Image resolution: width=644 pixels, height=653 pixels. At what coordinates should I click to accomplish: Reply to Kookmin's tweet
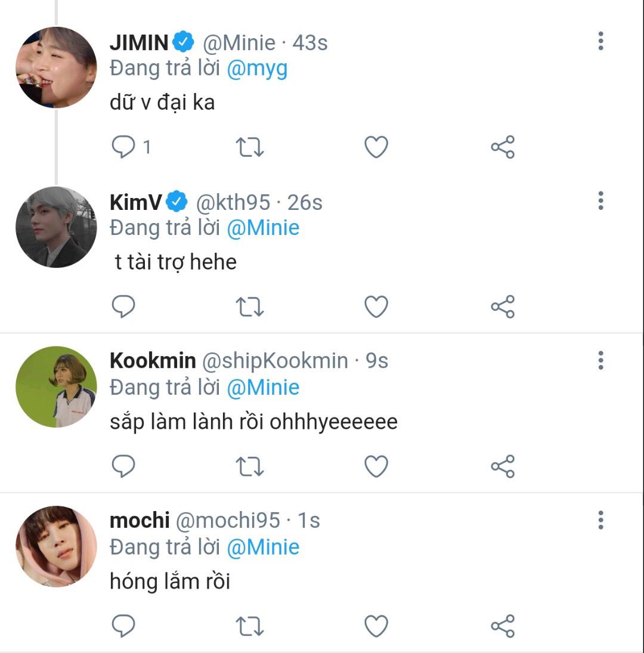(124, 466)
